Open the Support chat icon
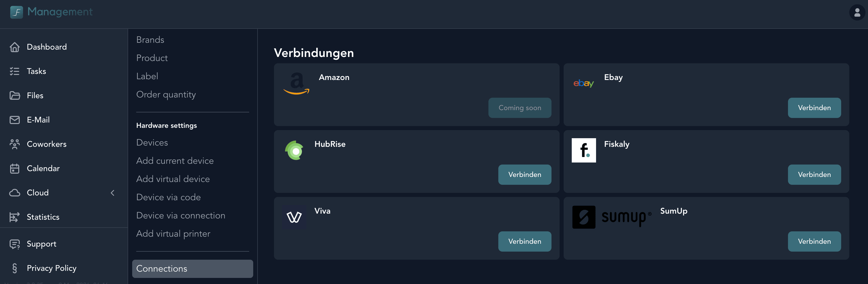 tap(15, 244)
